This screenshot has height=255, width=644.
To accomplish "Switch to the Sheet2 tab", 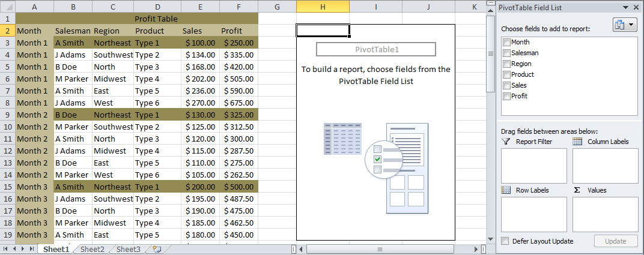I will (92, 249).
